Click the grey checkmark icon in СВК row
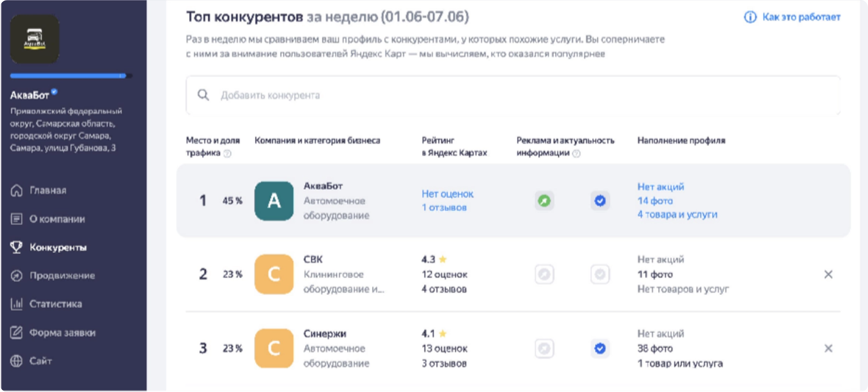Viewport: 868px width, 392px height. [x=600, y=274]
